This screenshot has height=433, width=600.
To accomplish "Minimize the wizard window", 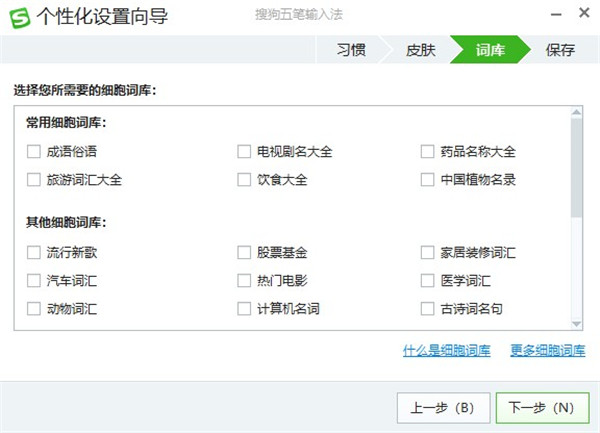I will click(555, 17).
